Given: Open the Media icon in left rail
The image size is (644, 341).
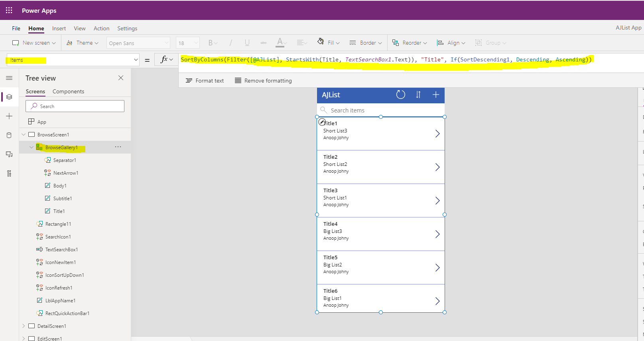Looking at the screenshot, I should (x=9, y=154).
